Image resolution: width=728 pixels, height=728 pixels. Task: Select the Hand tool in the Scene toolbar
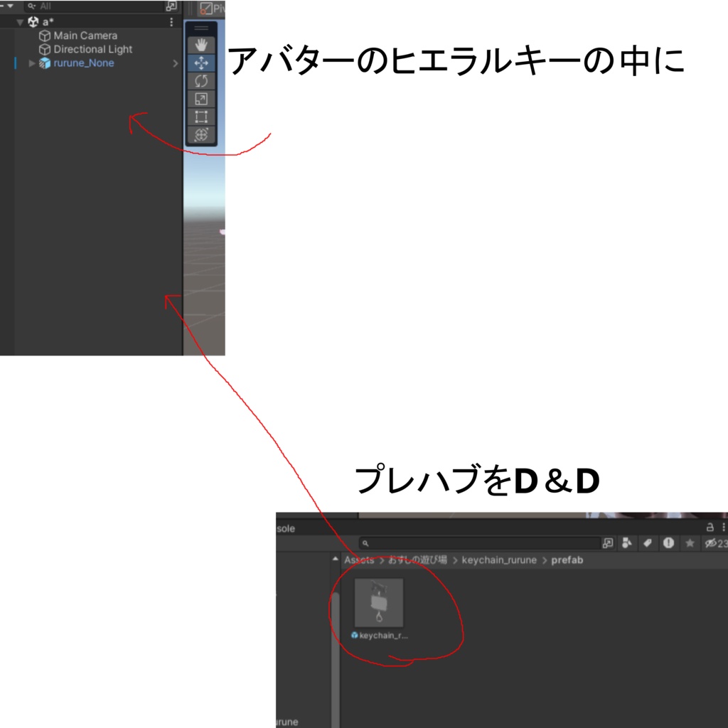[200, 44]
